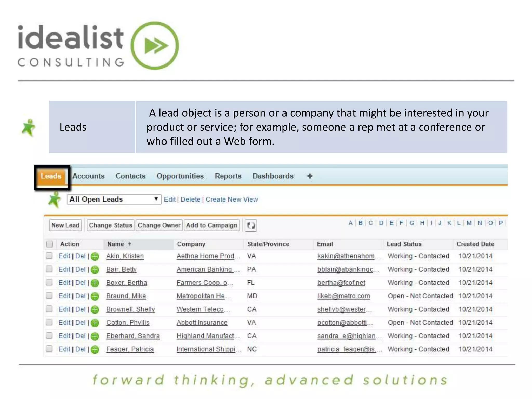Filter leads by letter M
This screenshot has width=532, height=399.
click(x=469, y=223)
